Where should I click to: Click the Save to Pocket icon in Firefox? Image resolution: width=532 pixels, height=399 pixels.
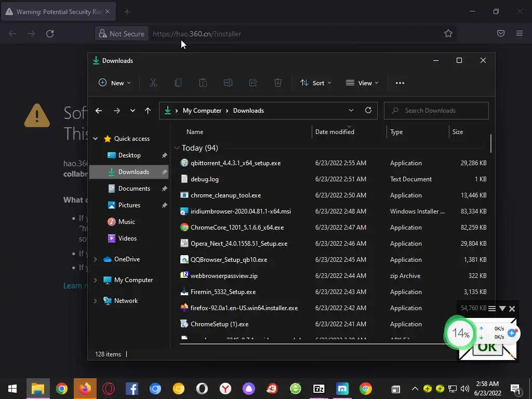[501, 33]
